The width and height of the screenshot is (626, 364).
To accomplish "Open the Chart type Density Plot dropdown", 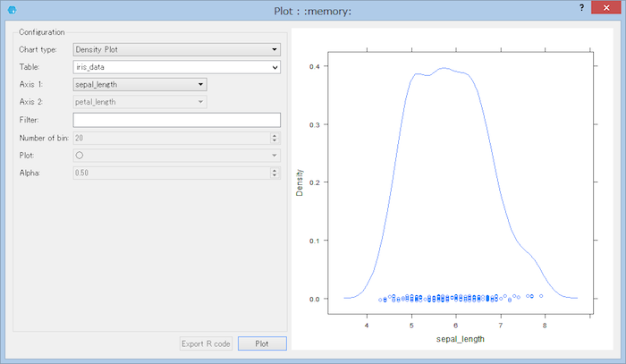I will 176,49.
